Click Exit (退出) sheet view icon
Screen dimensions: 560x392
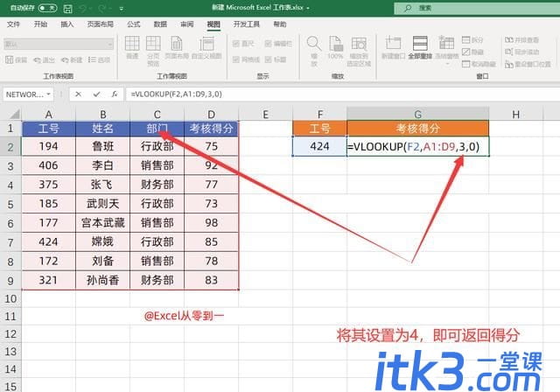click(x=44, y=59)
